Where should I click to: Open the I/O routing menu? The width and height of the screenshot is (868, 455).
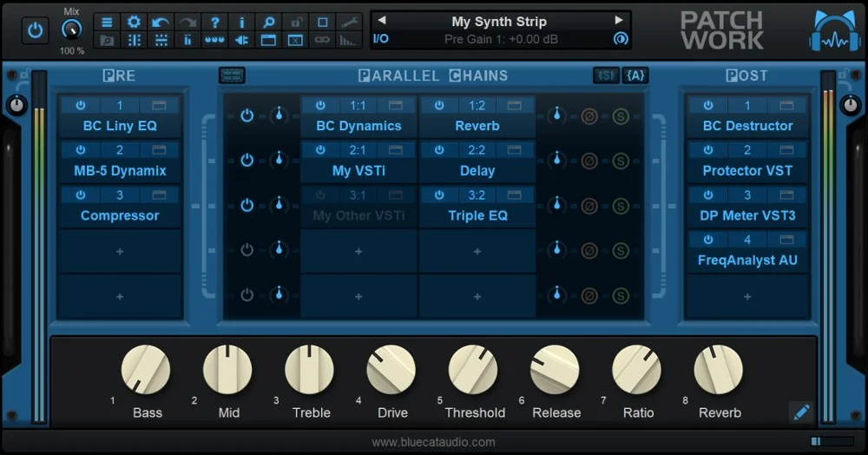click(x=381, y=39)
